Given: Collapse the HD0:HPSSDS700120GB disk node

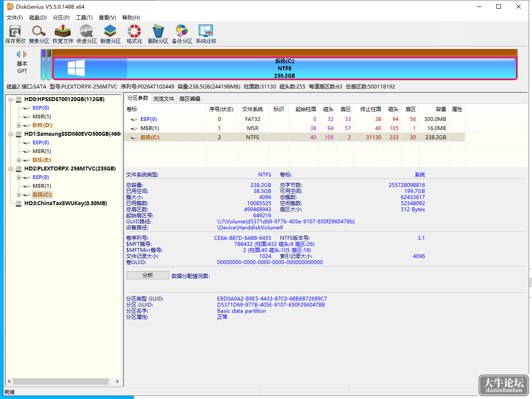Looking at the screenshot, I should [x=10, y=99].
